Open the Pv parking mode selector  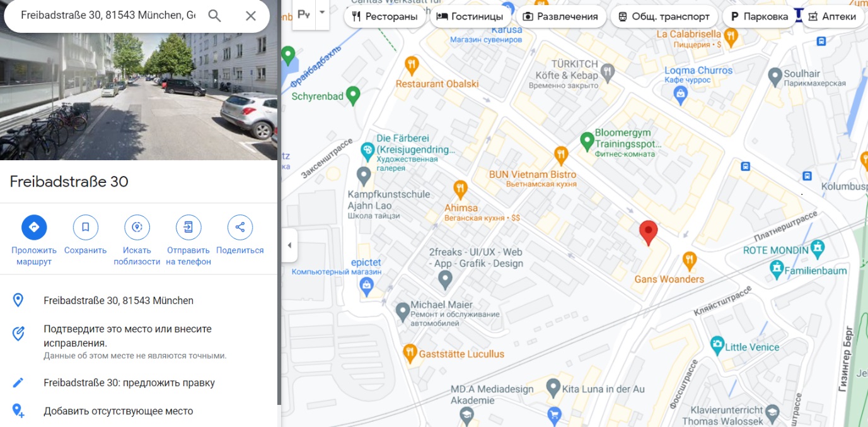(x=304, y=14)
